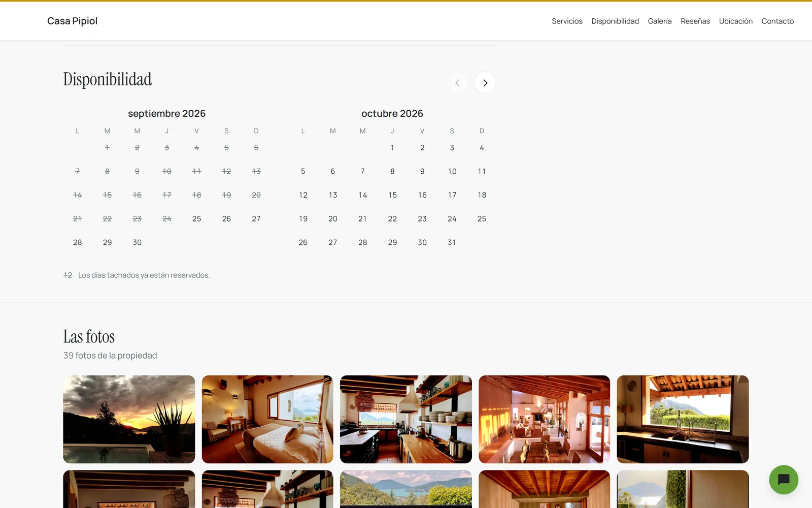812x508 pixels.
Task: Select September 28 in the calendar
Action: point(77,242)
